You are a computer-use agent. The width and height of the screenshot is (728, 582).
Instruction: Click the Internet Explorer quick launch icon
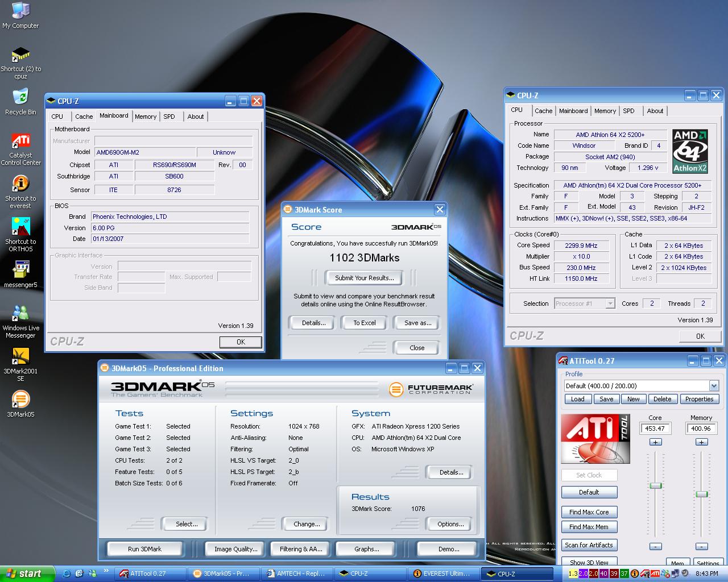(66, 573)
